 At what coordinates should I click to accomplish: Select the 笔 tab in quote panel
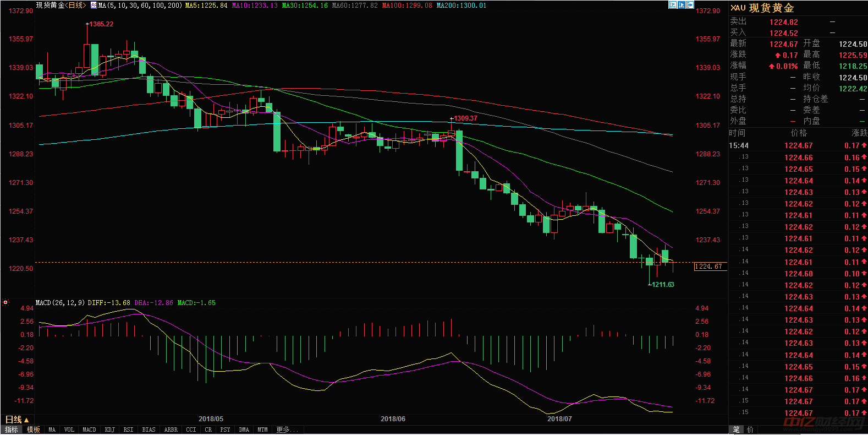737,429
